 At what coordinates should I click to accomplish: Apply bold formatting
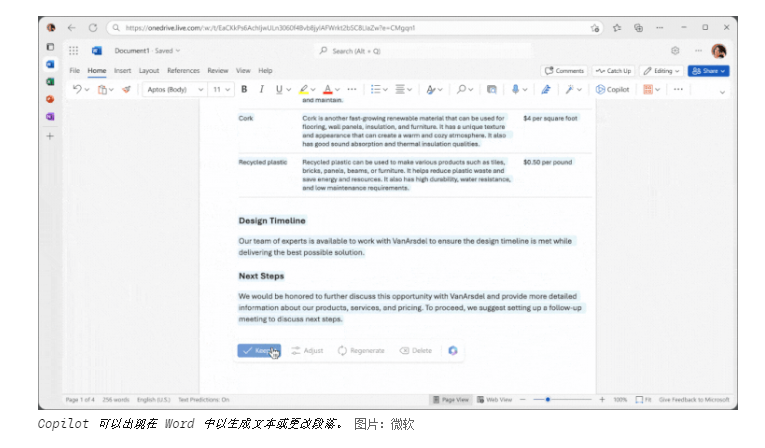(x=244, y=89)
